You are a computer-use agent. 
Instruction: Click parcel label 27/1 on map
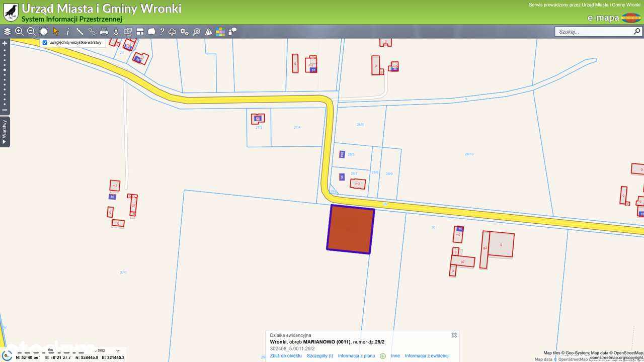coord(123,272)
